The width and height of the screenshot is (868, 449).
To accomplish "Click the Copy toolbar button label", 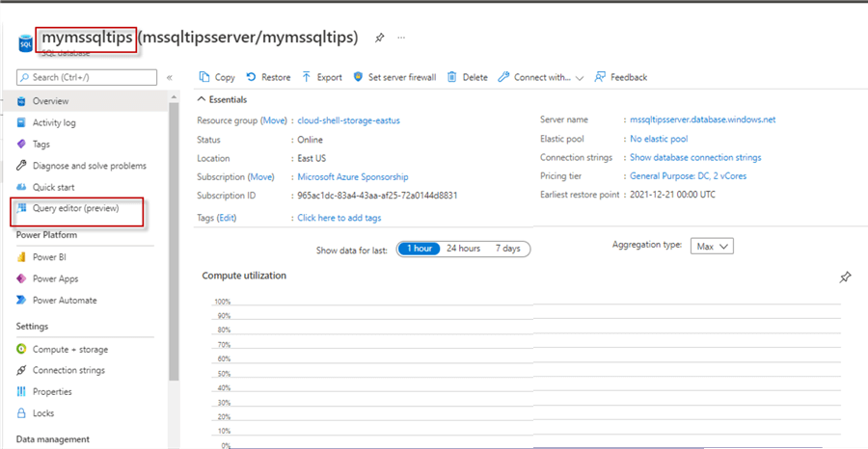I will [x=225, y=77].
